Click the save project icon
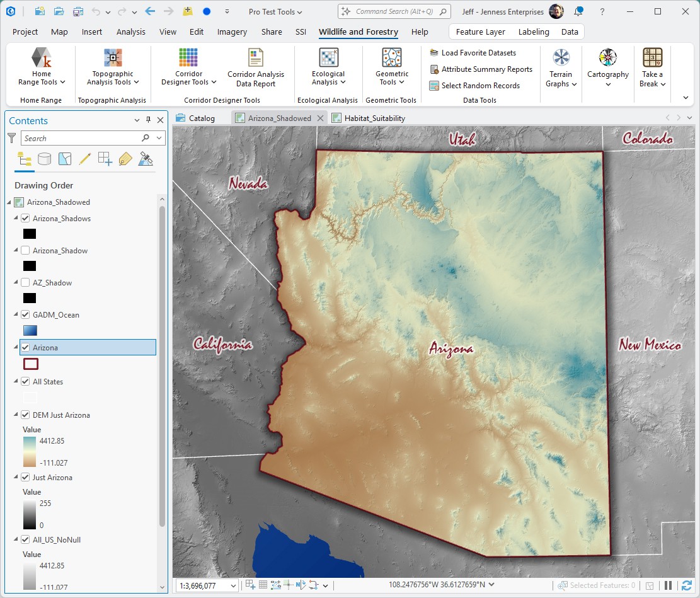700x598 pixels. [x=78, y=11]
